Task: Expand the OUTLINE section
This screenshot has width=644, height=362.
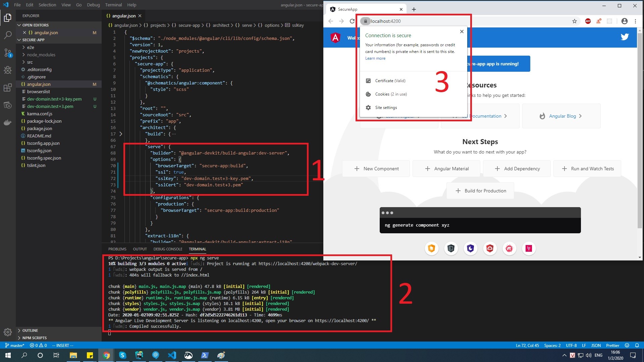Action: pyautogui.click(x=30, y=330)
